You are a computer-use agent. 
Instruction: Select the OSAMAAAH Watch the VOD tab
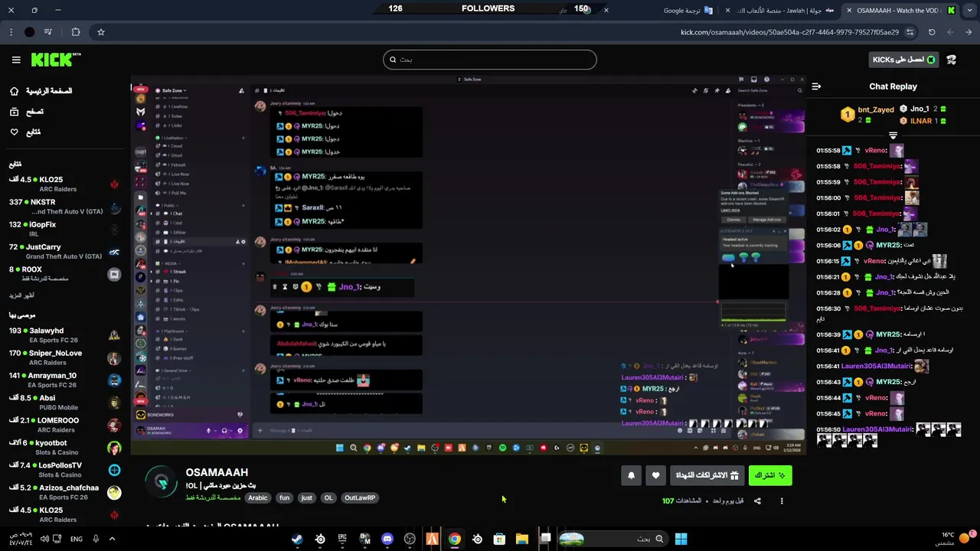pos(902,10)
